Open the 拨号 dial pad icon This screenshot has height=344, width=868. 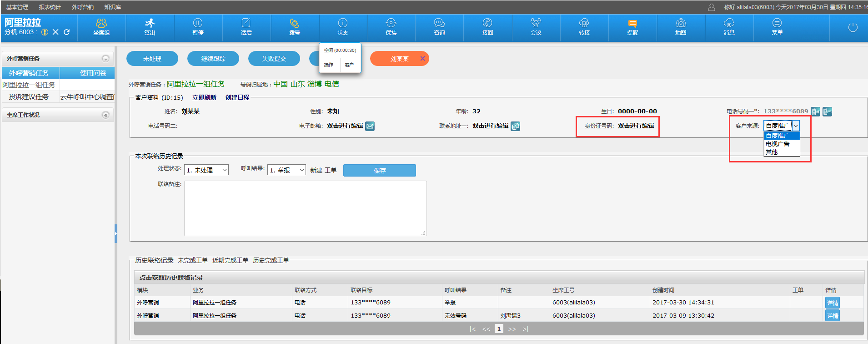point(294,27)
